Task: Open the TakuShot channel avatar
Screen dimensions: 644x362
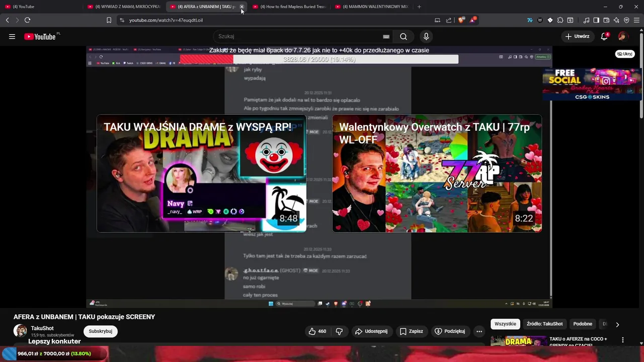Action: click(x=20, y=331)
